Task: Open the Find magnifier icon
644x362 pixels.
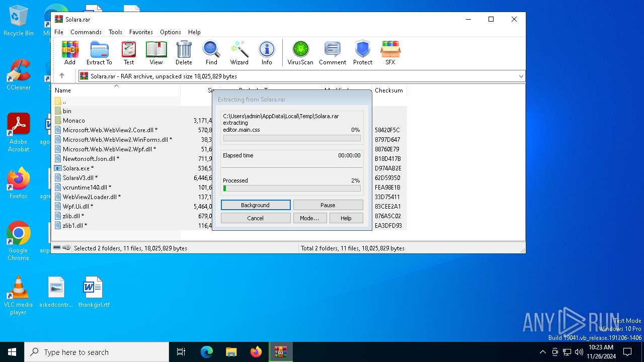Action: coord(211,53)
